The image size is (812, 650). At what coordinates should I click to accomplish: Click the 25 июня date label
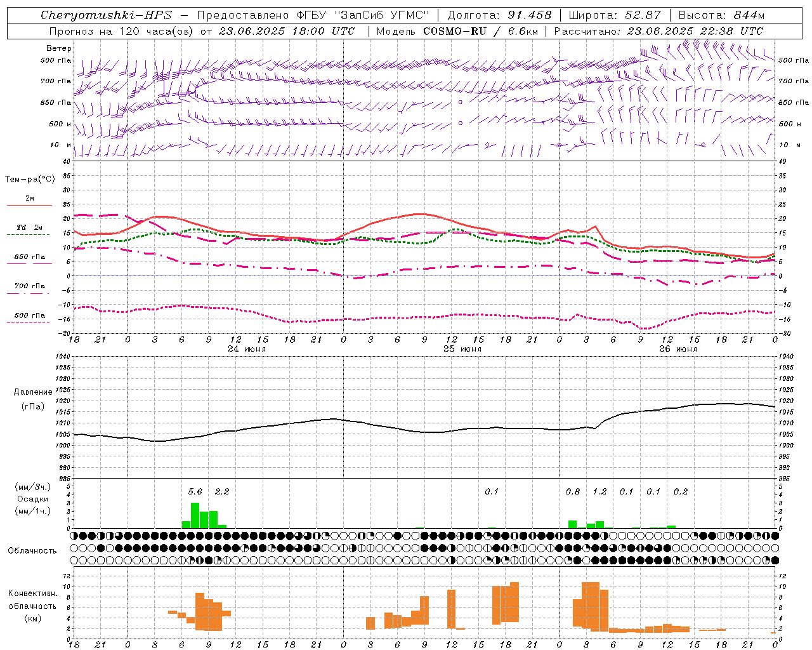(x=462, y=349)
